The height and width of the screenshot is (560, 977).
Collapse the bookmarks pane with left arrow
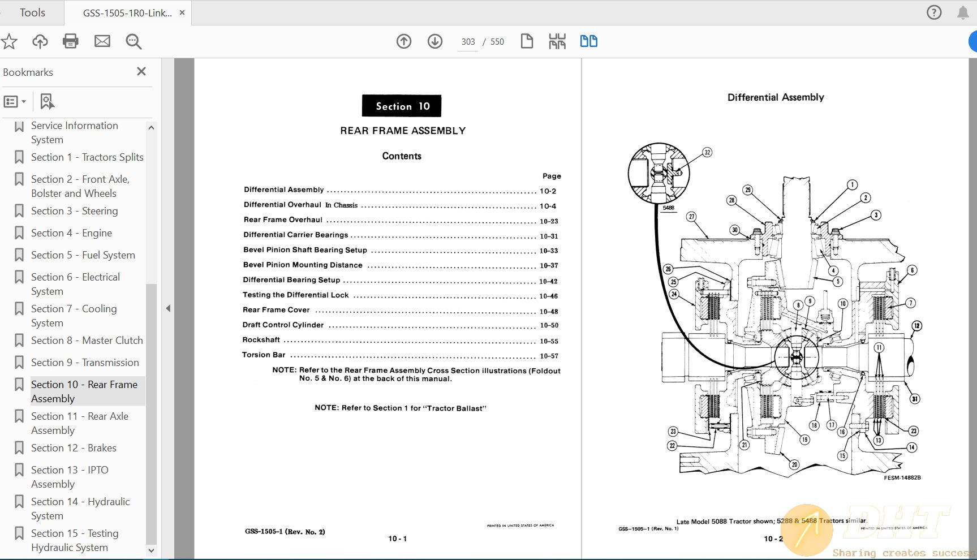(x=168, y=308)
